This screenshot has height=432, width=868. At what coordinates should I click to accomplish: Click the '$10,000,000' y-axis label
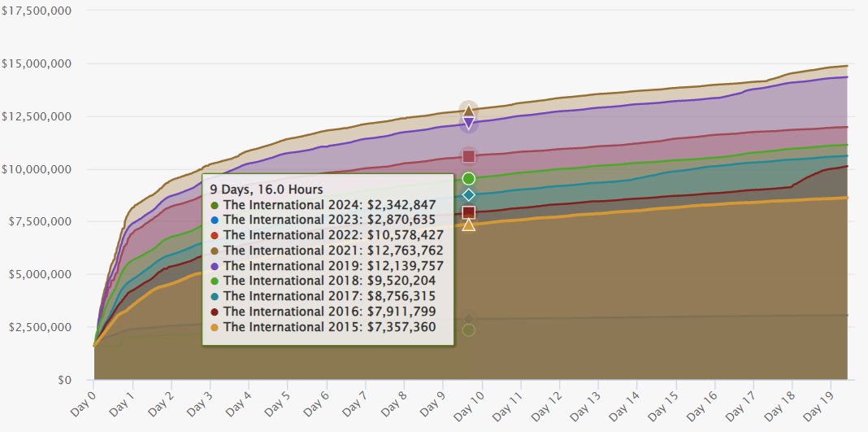pyautogui.click(x=37, y=169)
